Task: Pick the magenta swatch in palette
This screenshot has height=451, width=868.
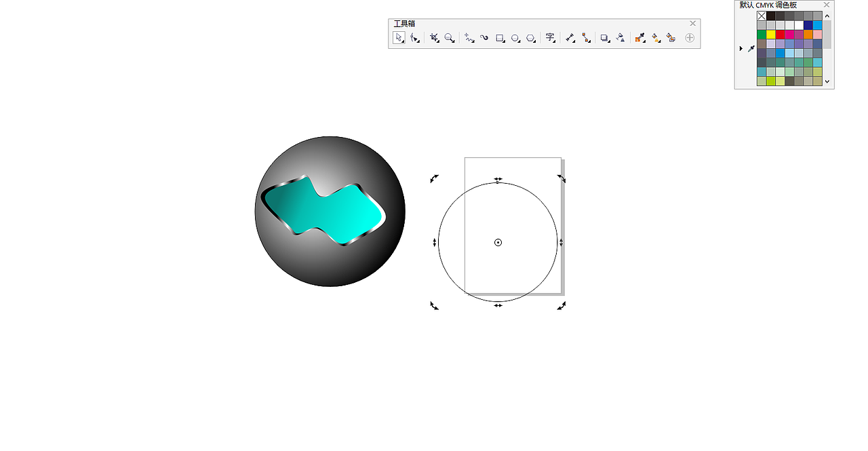Action: 789,35
